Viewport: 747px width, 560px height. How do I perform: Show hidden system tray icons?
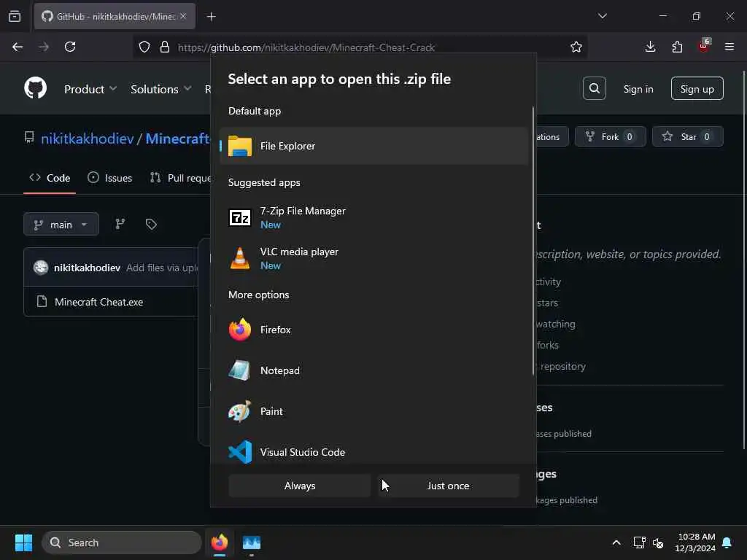pyautogui.click(x=616, y=542)
